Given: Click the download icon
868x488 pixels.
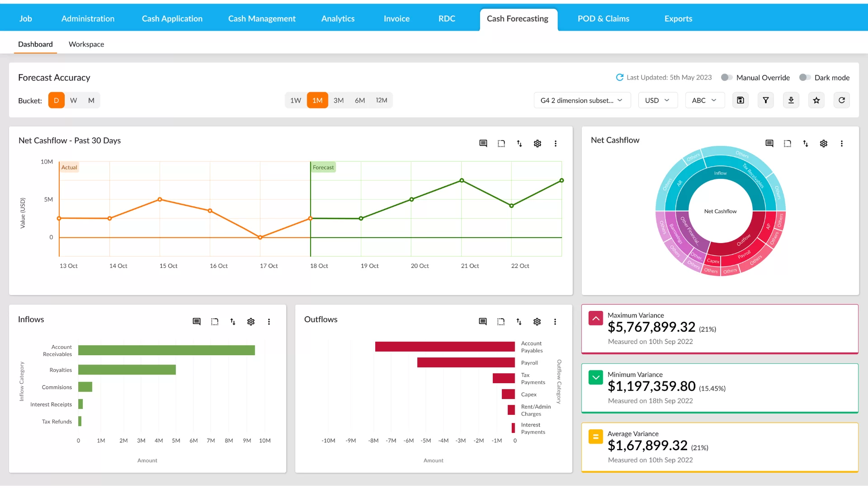Looking at the screenshot, I should pos(791,100).
